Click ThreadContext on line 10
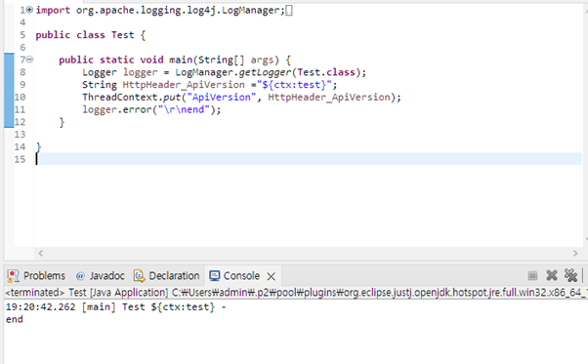The image size is (588, 364). [x=119, y=98]
